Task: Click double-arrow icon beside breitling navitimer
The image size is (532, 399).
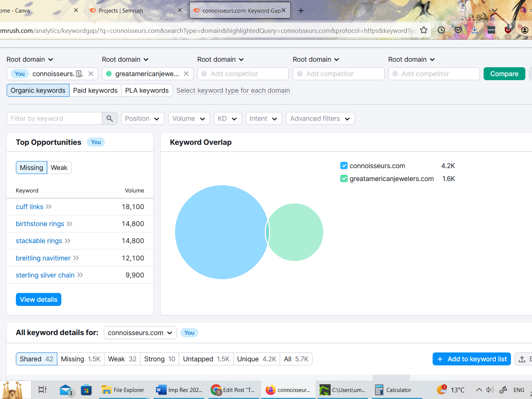Action: pyautogui.click(x=76, y=258)
